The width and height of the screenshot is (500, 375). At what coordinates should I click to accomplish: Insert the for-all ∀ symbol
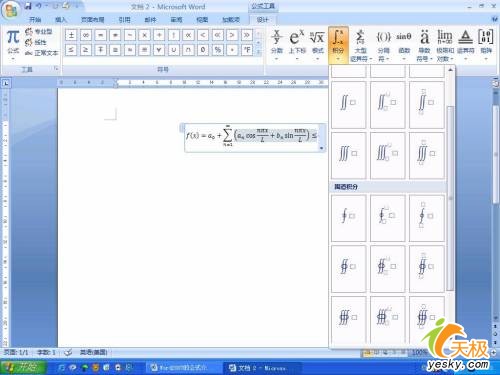(x=159, y=50)
